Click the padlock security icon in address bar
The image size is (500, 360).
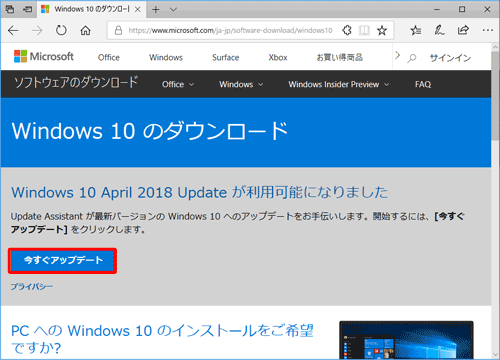click(x=118, y=31)
